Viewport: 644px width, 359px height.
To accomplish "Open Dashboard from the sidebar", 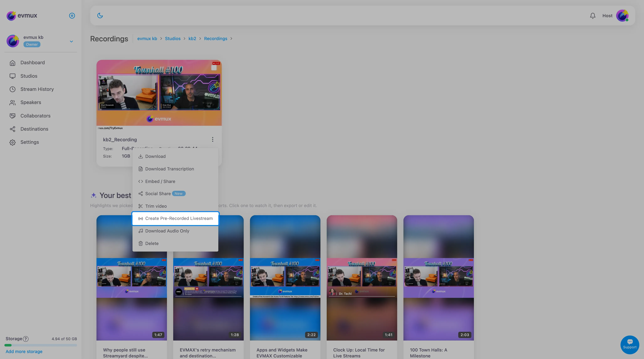I will click(x=33, y=62).
